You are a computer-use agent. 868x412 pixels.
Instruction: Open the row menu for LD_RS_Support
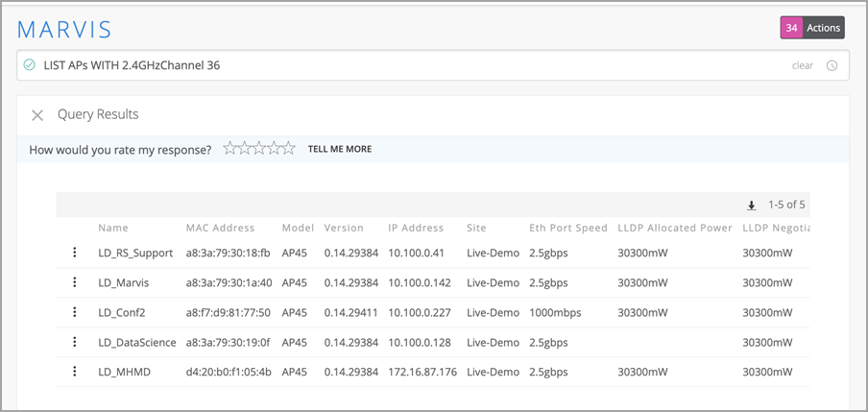(74, 253)
